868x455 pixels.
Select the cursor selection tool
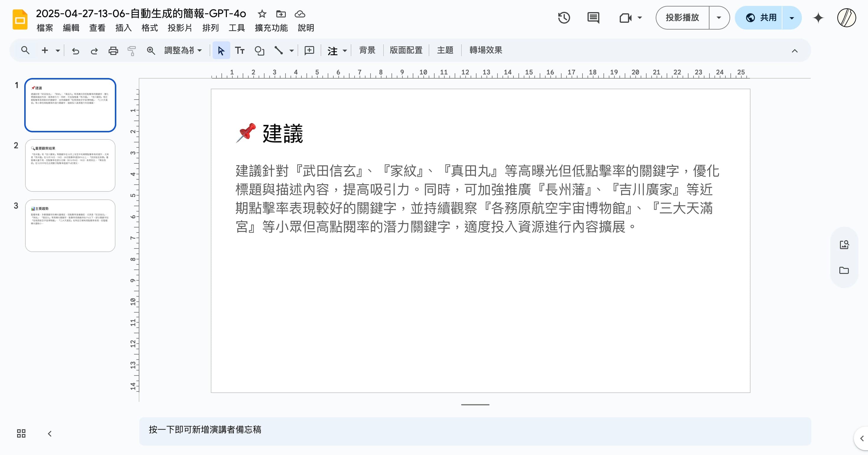(221, 50)
